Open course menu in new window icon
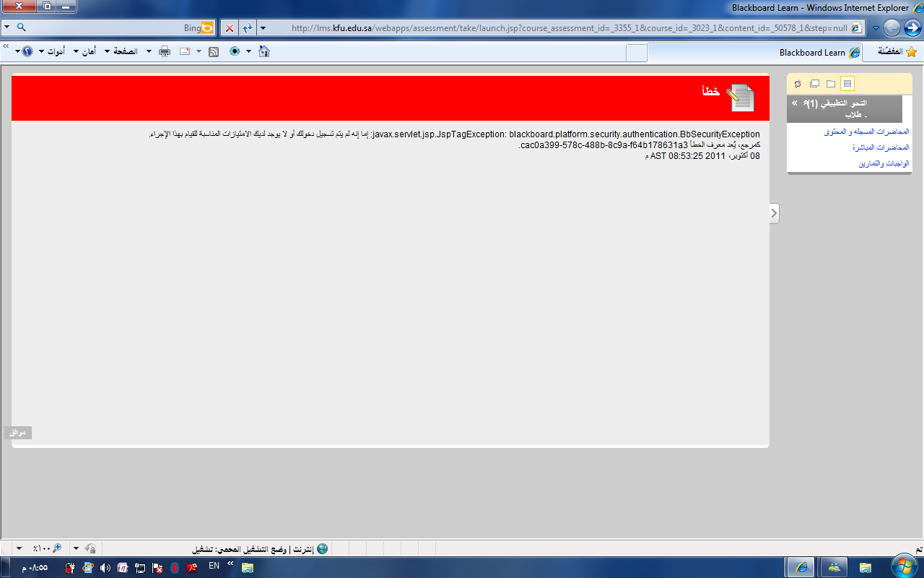924x578 pixels. (814, 84)
